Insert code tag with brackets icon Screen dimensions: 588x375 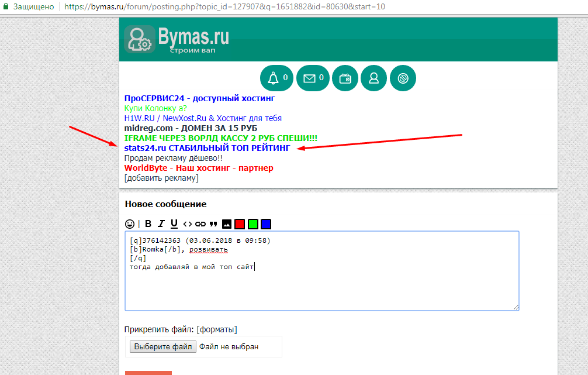point(188,223)
